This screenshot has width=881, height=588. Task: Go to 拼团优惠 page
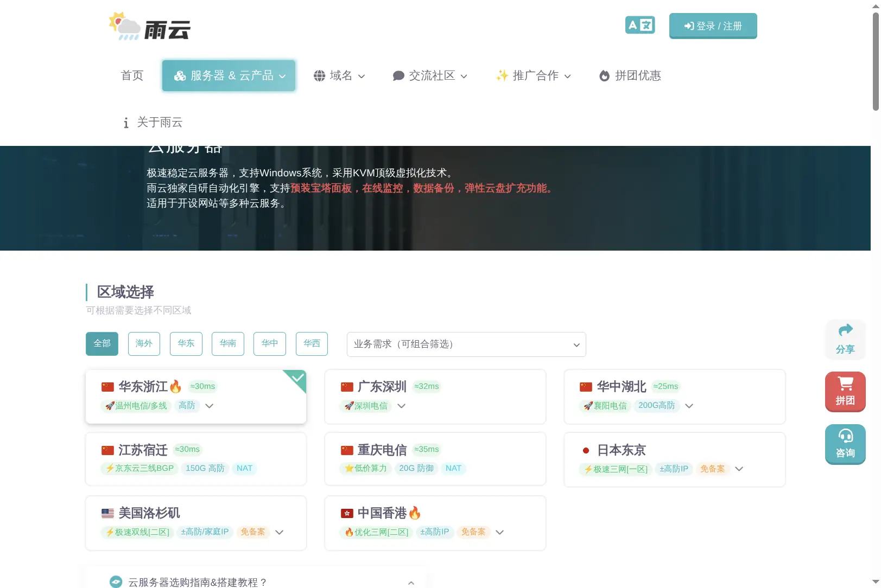[630, 75]
